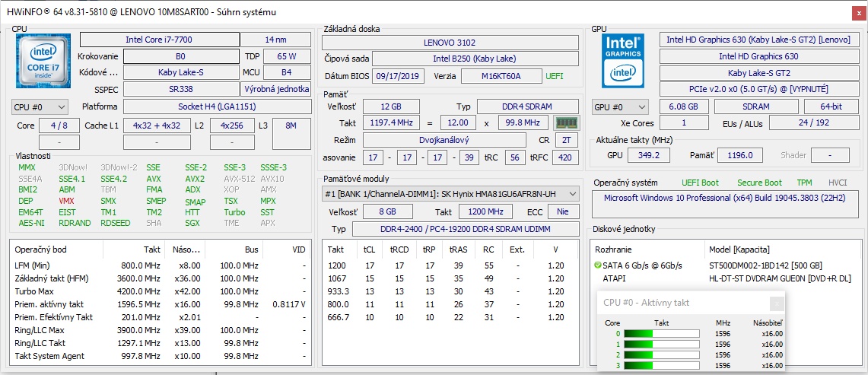The image size is (868, 375).
Task: Click the Rozhranie column header
Action: [x=647, y=249]
